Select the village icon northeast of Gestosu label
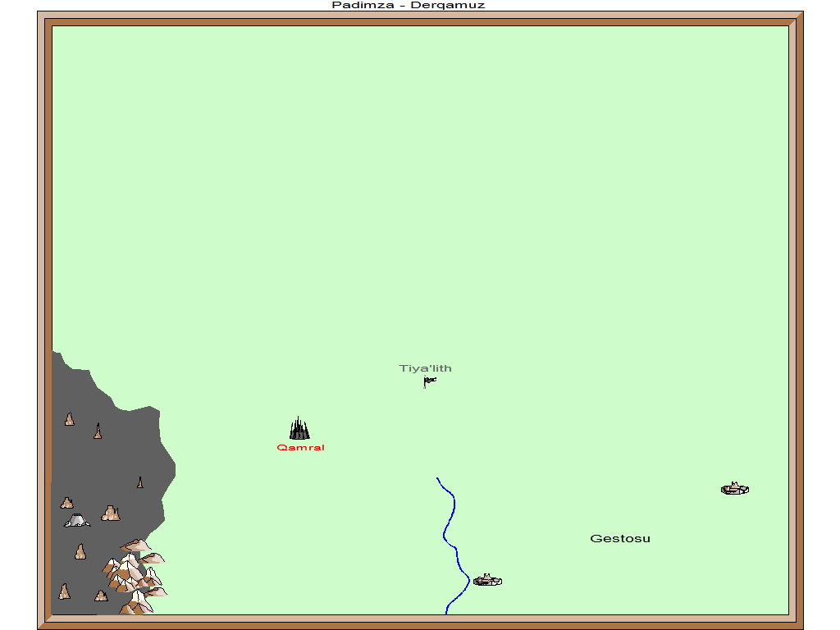Image resolution: width=840 pixels, height=630 pixels. pyautogui.click(x=735, y=488)
